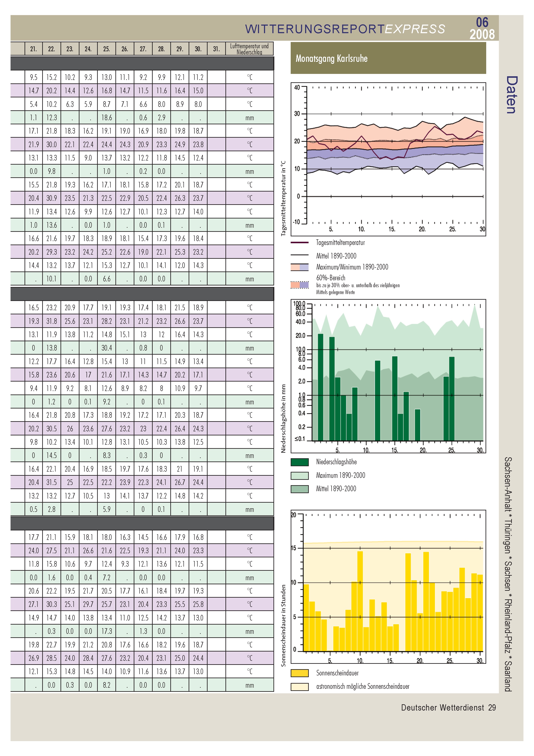The image size is (534, 756).
Task: Select the 25. column header
Action: point(107,49)
